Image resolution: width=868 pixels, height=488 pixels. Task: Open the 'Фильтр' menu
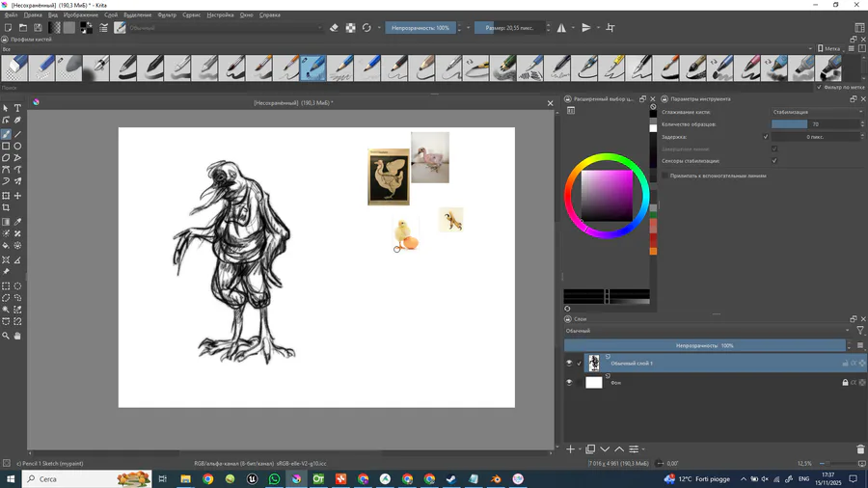pos(167,14)
